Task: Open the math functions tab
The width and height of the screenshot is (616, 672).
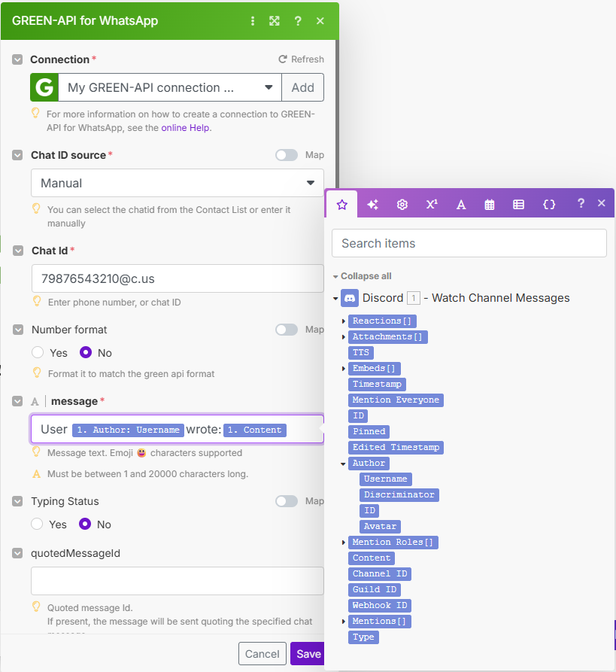Action: coord(432,204)
